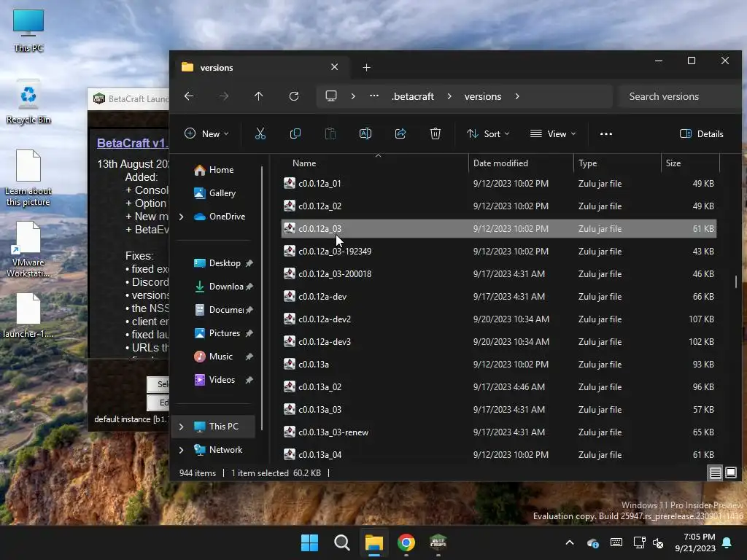Open the See more three-dots menu
The image size is (747, 560).
coord(606,134)
